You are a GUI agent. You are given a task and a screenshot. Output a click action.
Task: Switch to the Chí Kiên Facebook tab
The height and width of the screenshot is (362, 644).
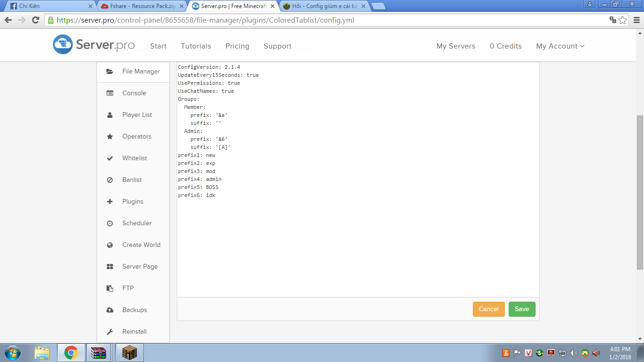[50, 6]
